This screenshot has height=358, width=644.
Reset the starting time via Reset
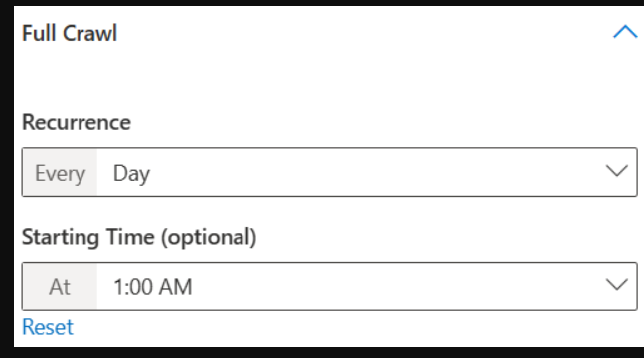[48, 327]
